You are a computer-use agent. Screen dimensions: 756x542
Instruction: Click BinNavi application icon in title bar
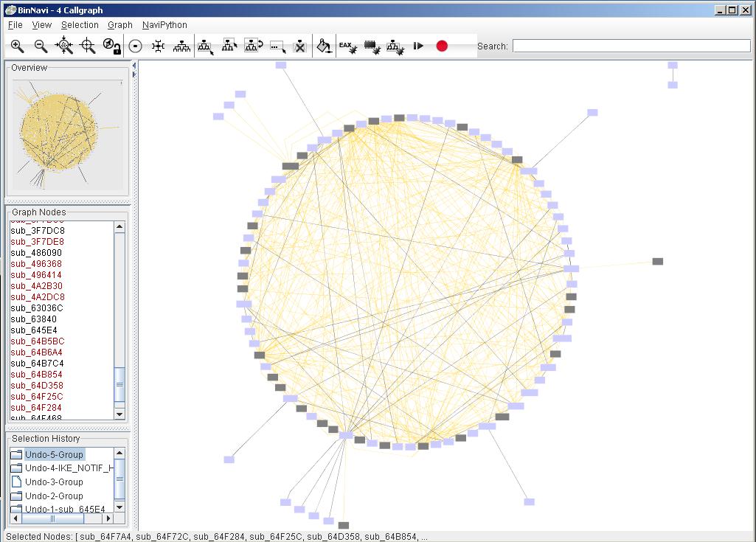(x=10, y=10)
